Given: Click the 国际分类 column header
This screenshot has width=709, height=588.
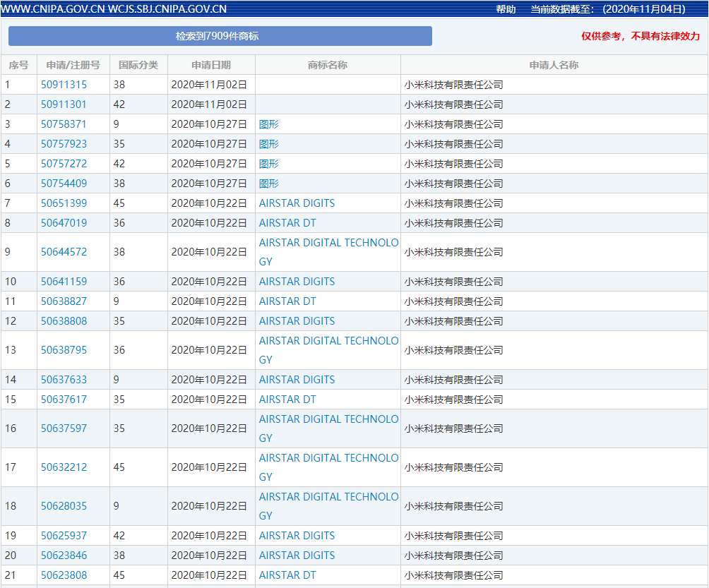Looking at the screenshot, I should tap(138, 65).
